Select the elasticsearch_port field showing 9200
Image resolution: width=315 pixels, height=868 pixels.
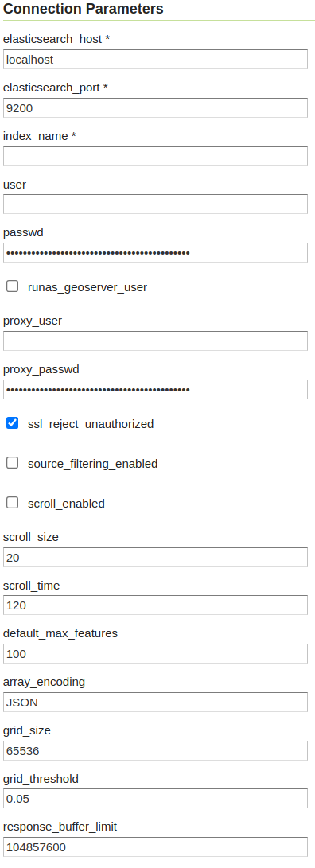[156, 108]
